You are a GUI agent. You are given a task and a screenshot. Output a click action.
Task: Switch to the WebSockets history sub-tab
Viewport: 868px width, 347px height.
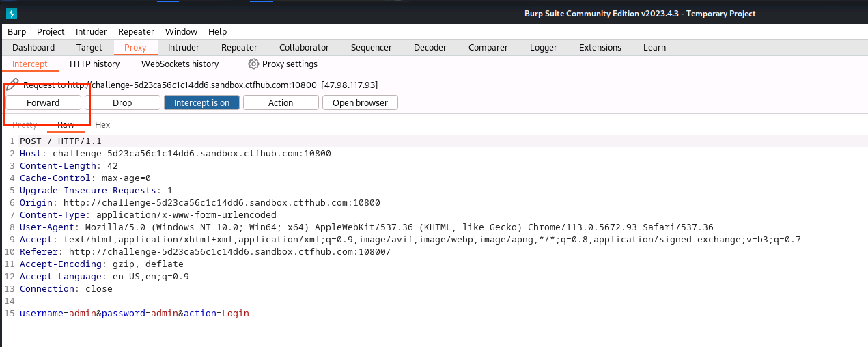point(180,64)
